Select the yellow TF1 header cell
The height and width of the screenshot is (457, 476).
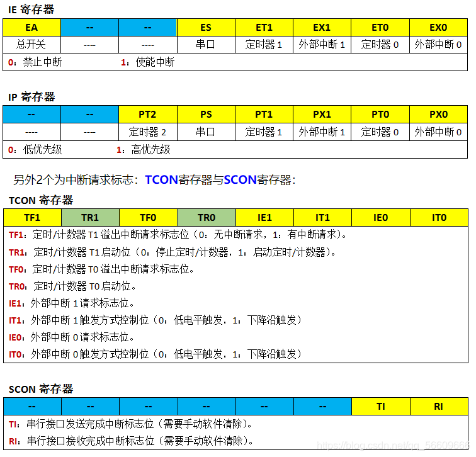click(32, 218)
